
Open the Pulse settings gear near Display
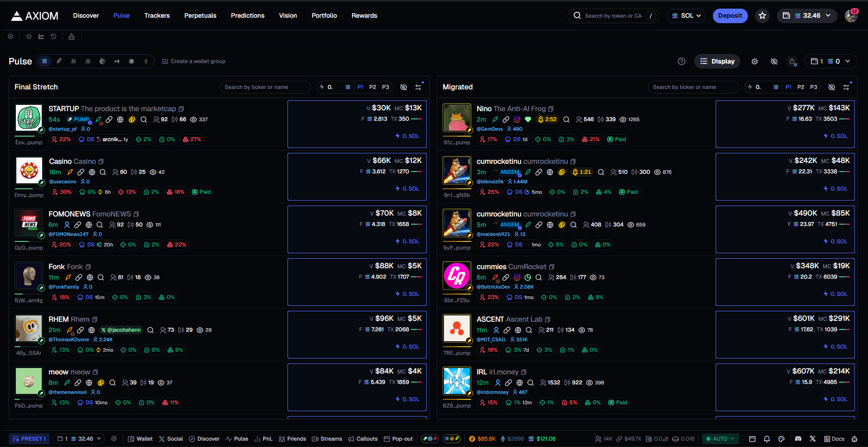click(x=755, y=61)
